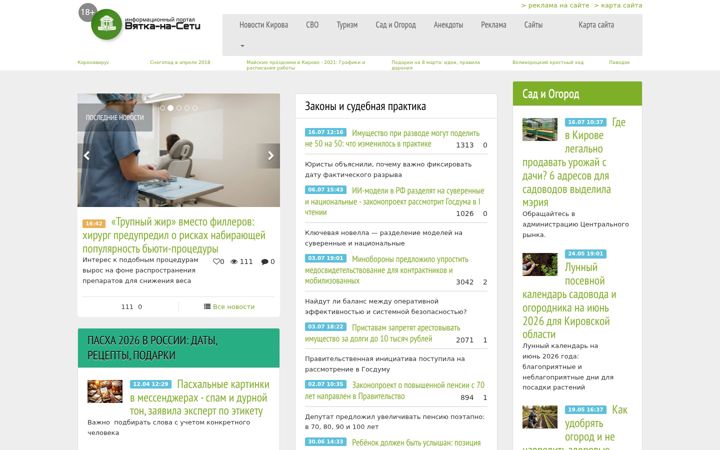Click the 03.07 19:01 date badge

coord(326,258)
